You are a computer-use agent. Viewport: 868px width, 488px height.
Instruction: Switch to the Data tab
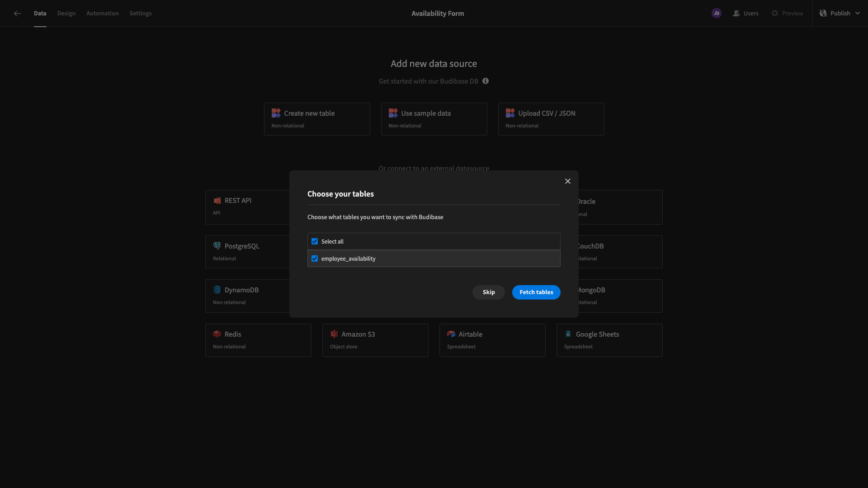(x=40, y=14)
